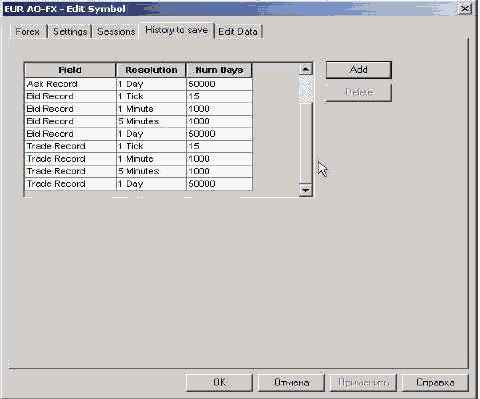Select Trade Record 1 Minute's 1000 cell
Image resolution: width=480 pixels, height=399 pixels.
click(x=219, y=159)
